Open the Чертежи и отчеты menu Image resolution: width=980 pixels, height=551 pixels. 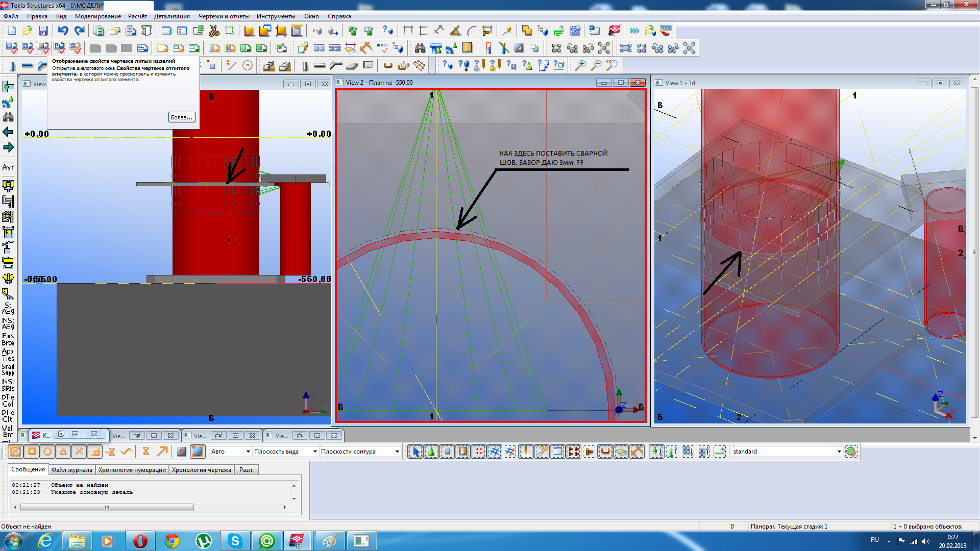click(x=224, y=16)
